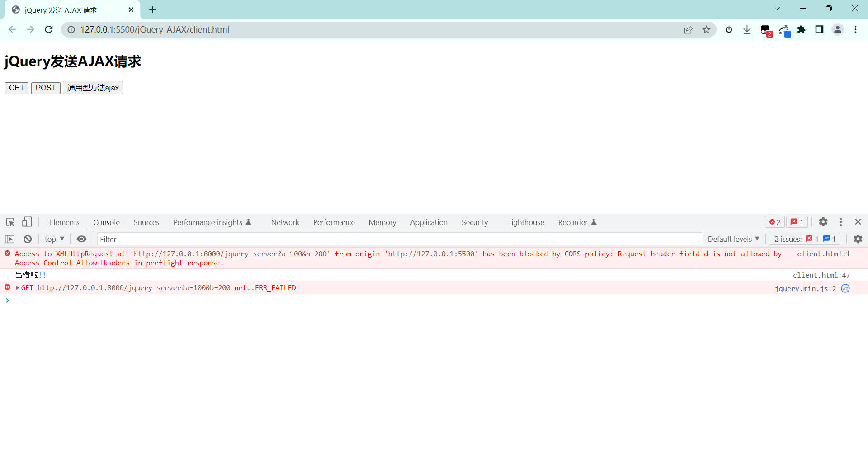
Task: Click the 出错啦!! console message
Action: [30, 275]
